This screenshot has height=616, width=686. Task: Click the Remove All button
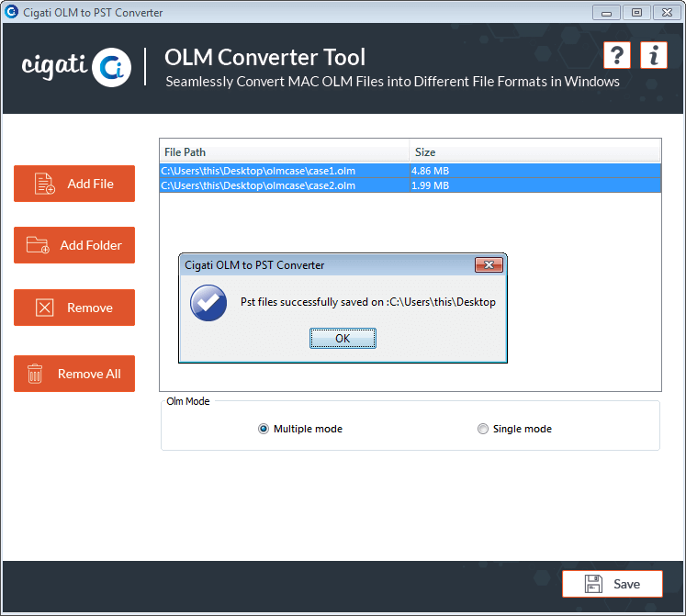pyautogui.click(x=74, y=374)
